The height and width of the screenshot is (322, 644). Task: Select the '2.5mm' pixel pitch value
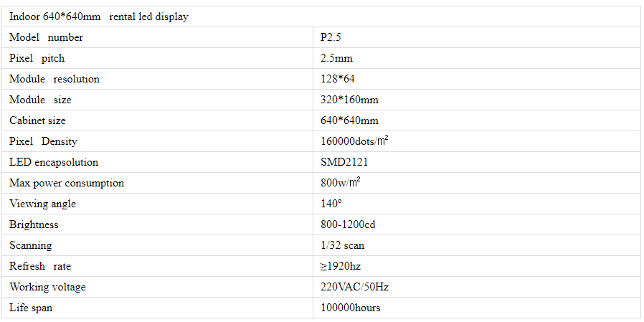336,58
